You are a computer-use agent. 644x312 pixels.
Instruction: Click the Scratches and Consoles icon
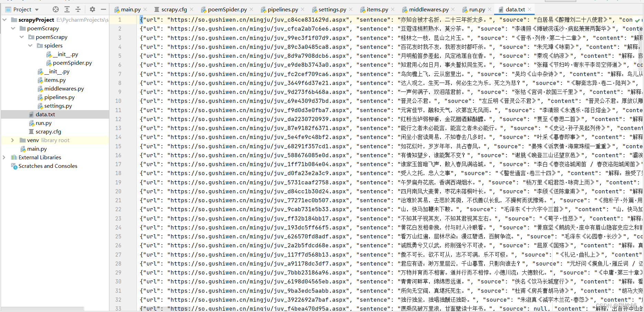pos(14,166)
